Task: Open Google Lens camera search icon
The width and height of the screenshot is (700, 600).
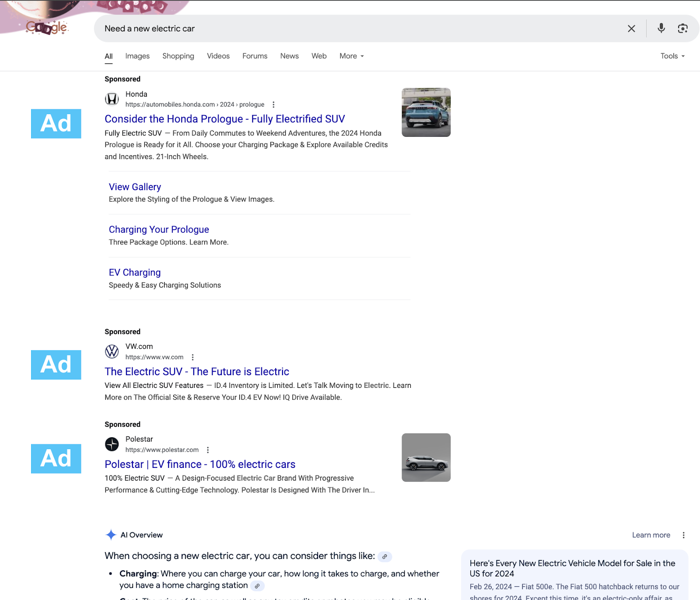Action: click(x=682, y=28)
